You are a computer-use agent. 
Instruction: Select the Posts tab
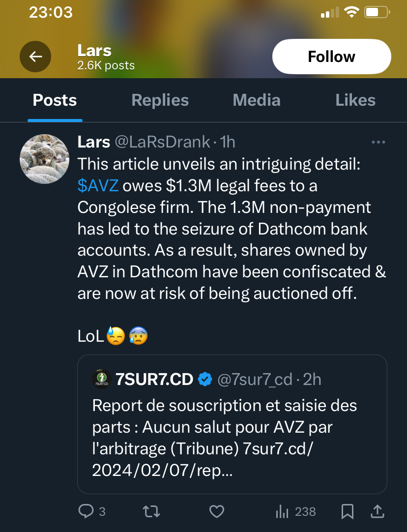[x=55, y=100]
